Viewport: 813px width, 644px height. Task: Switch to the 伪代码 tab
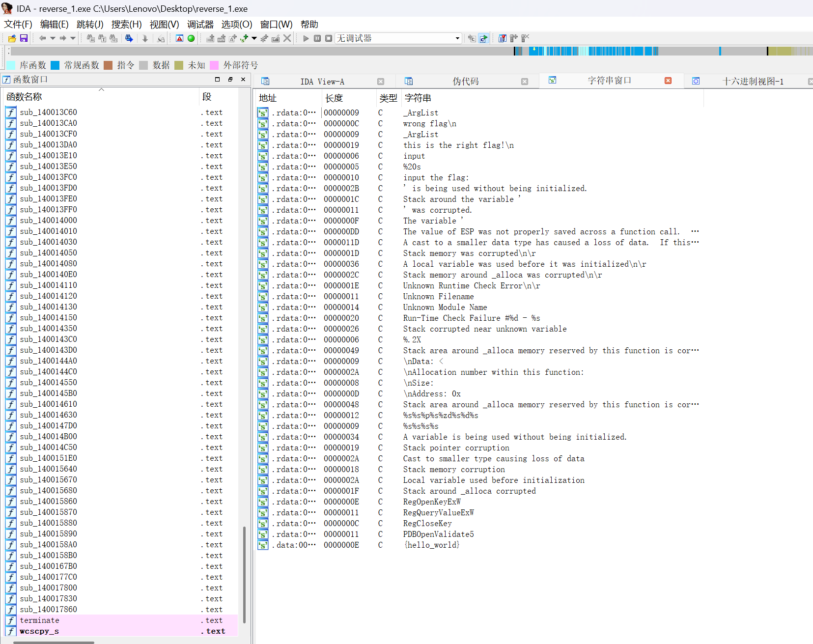click(x=465, y=82)
